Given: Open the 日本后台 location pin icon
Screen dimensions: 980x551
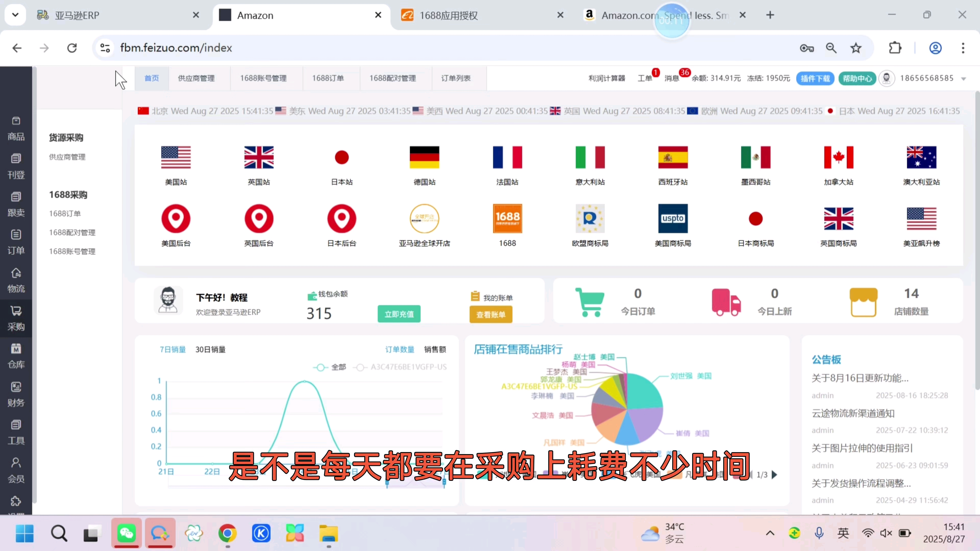Looking at the screenshot, I should [x=342, y=219].
